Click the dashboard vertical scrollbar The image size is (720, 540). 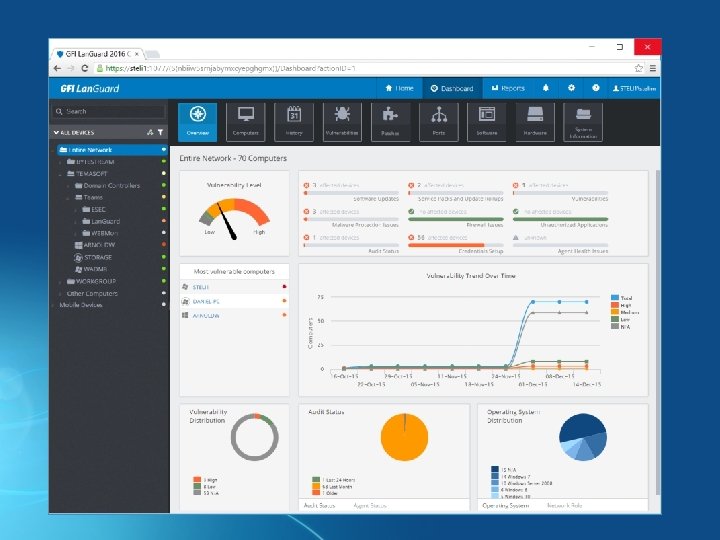[x=658, y=331]
